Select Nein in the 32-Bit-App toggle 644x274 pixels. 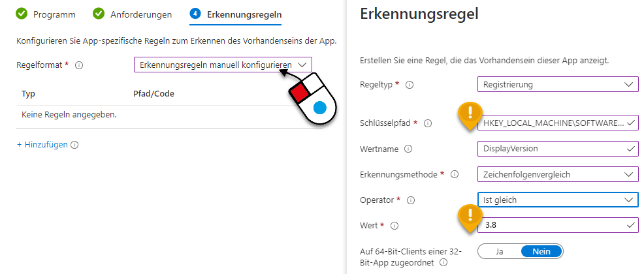(x=541, y=251)
